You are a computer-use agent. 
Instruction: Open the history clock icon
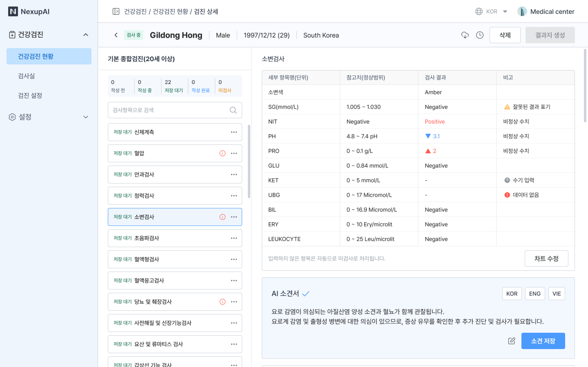480,35
